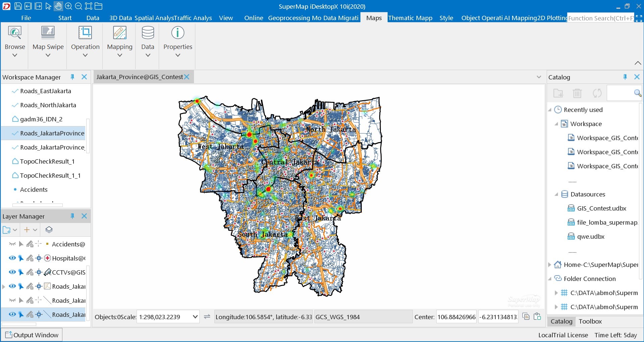This screenshot has height=342, width=644.
Task: Open the File menu
Action: click(x=26, y=18)
